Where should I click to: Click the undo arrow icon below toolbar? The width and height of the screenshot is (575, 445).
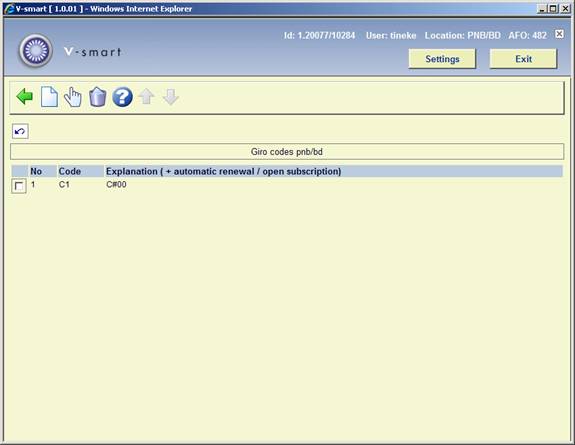click(x=20, y=131)
